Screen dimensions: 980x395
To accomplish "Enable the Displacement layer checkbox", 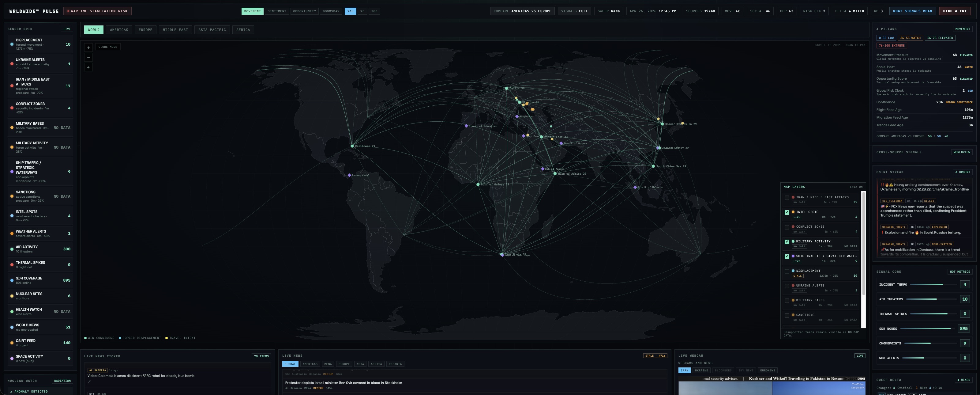I will click(787, 271).
